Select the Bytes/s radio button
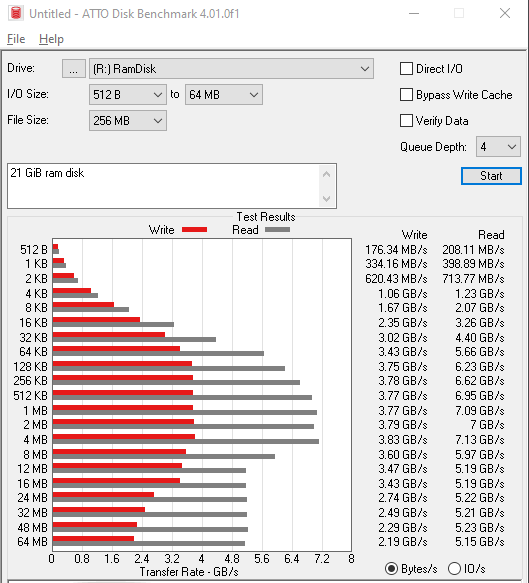529x583 pixels. [391, 568]
